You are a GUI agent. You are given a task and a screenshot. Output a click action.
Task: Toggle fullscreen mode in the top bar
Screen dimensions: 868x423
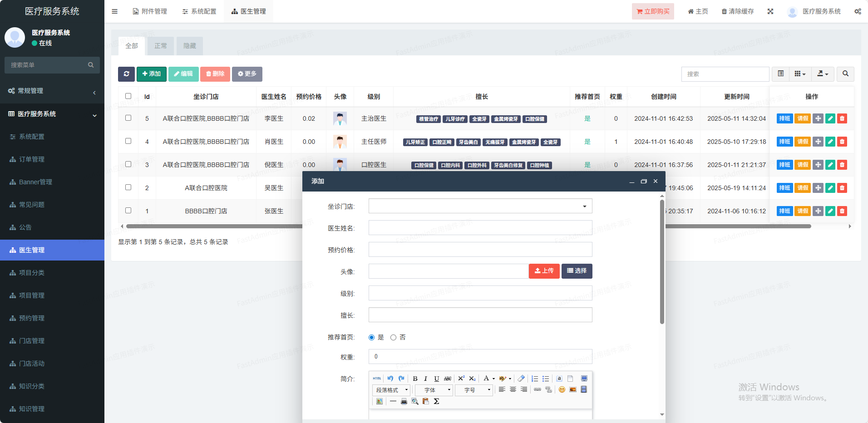click(x=770, y=11)
